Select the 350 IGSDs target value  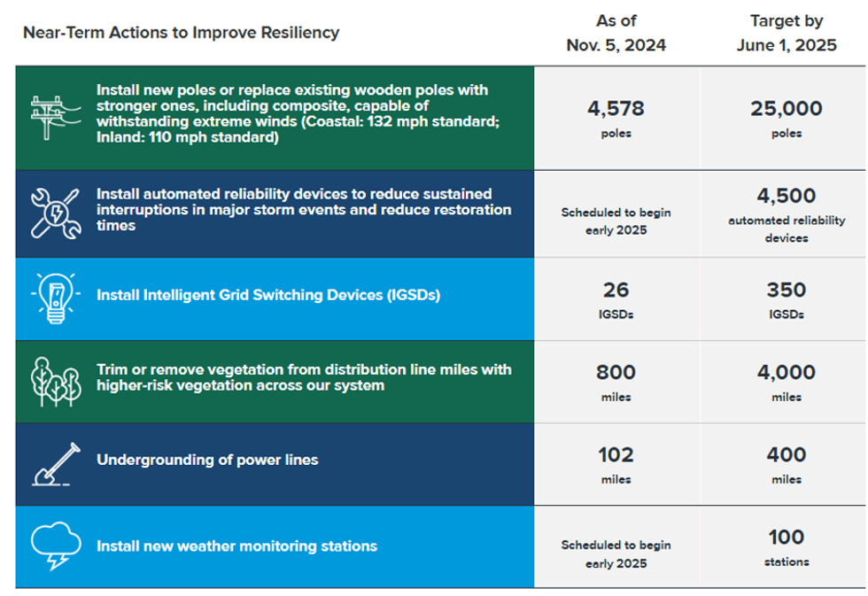coord(787,299)
